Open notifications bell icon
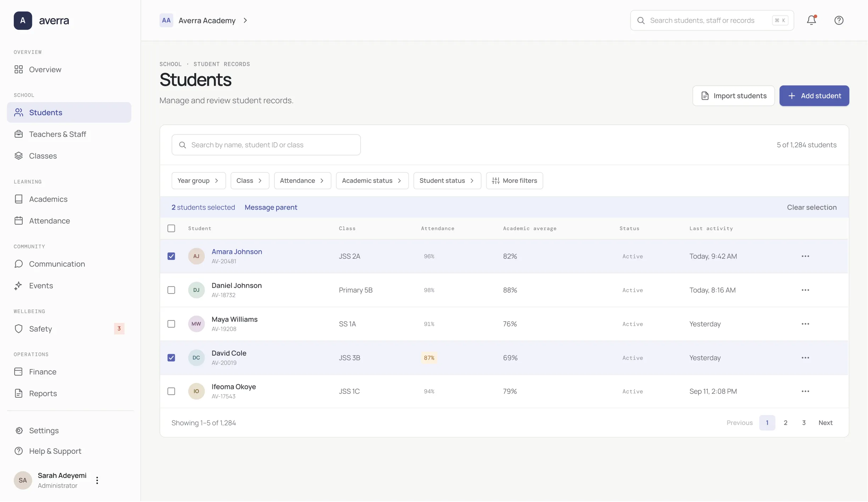 (812, 20)
